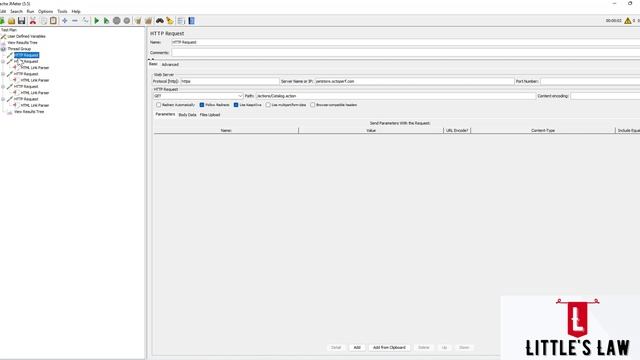Cut the selected element with scissors icon
Viewport: 640px width, 360px height.
point(33,21)
